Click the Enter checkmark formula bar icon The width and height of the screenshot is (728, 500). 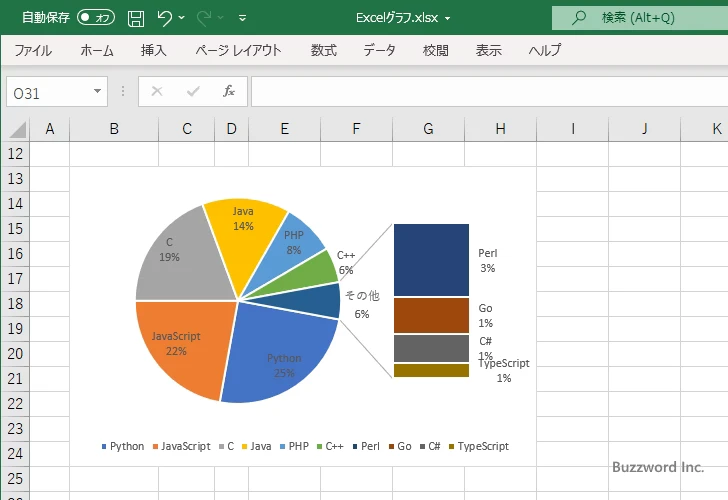click(193, 91)
